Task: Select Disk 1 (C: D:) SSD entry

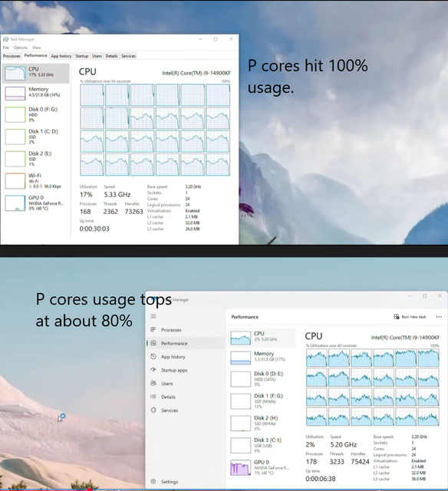Action: (x=36, y=137)
